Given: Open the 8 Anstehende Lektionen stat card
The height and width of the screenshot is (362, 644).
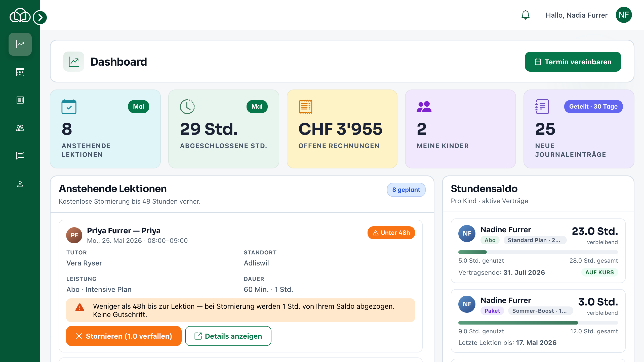Looking at the screenshot, I should 105,129.
